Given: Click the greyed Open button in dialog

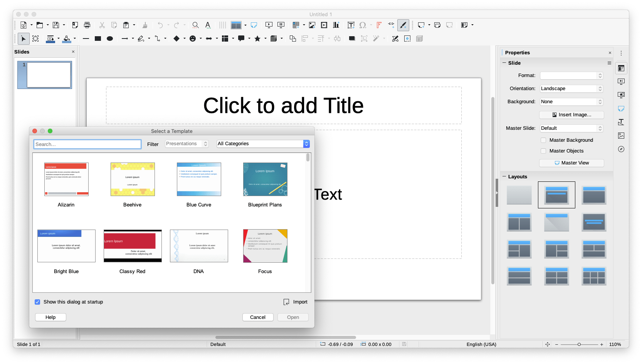Looking at the screenshot, I should pos(293,317).
